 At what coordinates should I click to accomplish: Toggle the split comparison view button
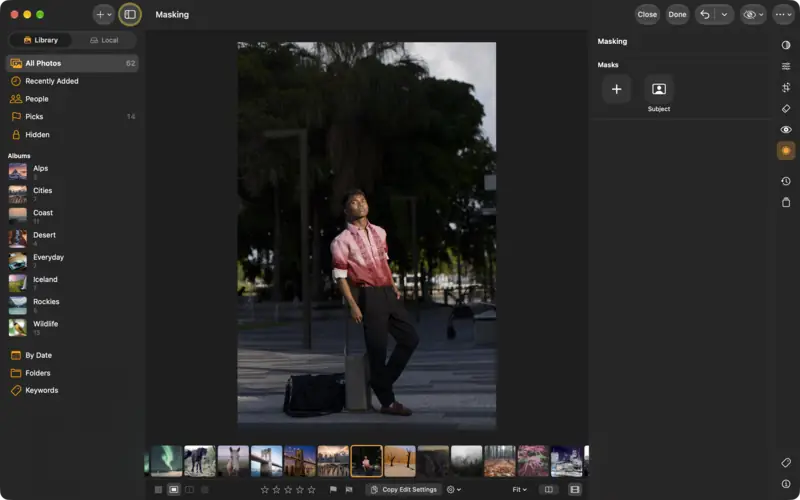(548, 490)
